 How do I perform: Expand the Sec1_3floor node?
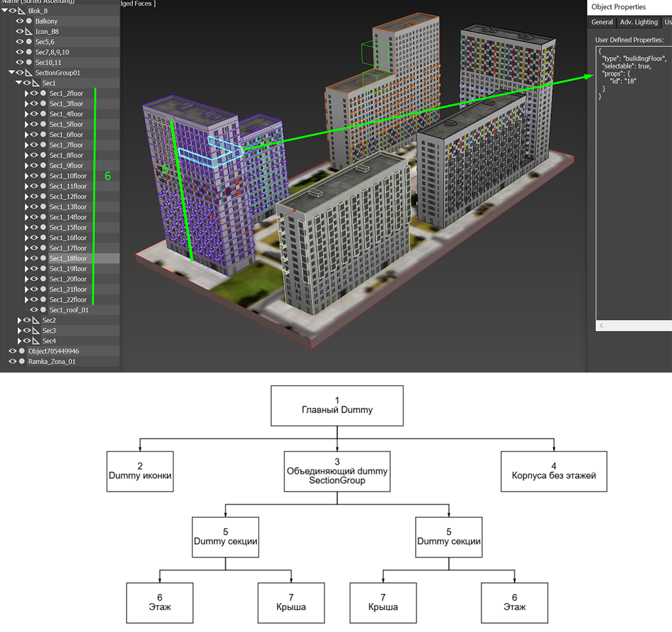(26, 104)
